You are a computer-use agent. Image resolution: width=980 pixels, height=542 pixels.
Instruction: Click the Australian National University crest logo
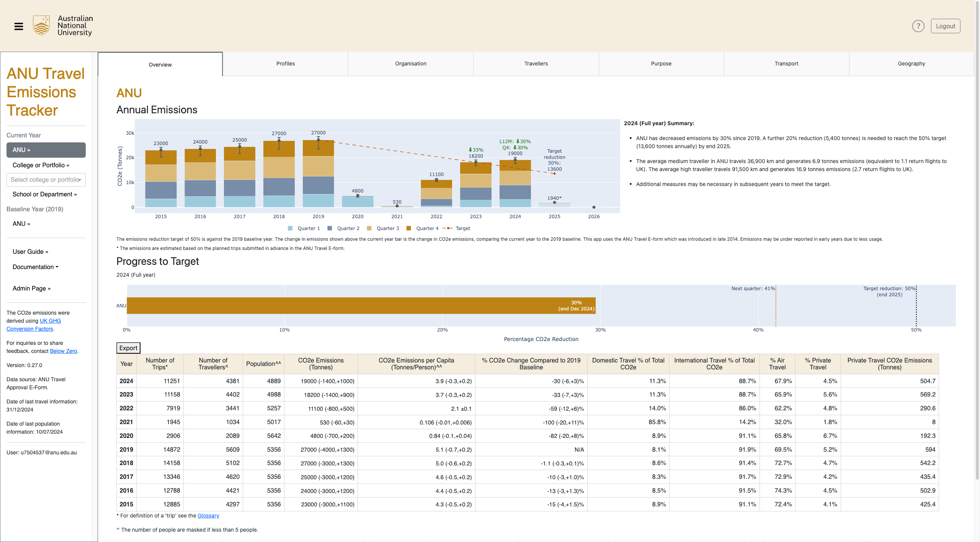pyautogui.click(x=41, y=26)
